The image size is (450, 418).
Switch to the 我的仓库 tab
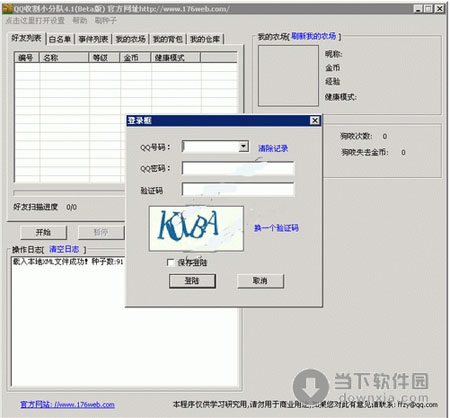point(205,39)
